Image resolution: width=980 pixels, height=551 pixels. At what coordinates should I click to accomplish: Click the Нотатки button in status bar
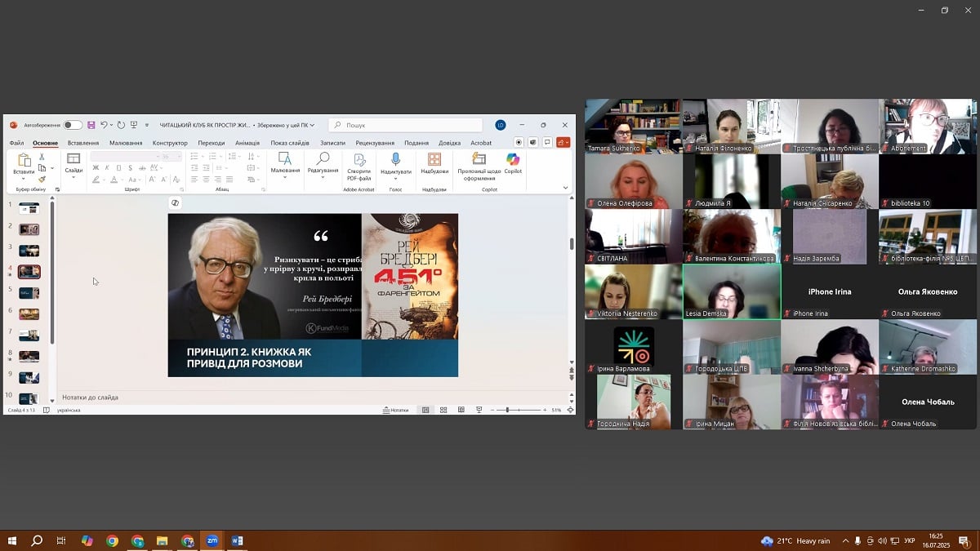tap(396, 410)
